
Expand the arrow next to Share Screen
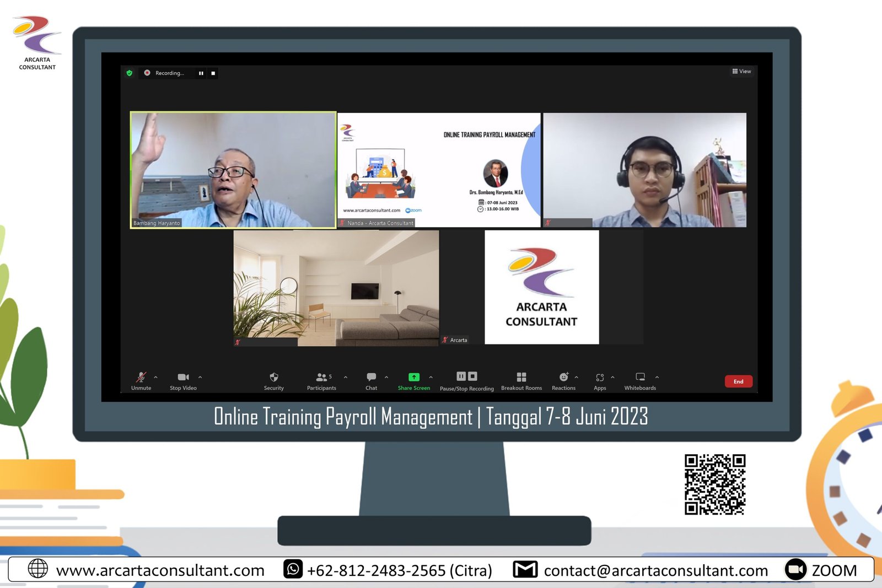click(x=431, y=377)
